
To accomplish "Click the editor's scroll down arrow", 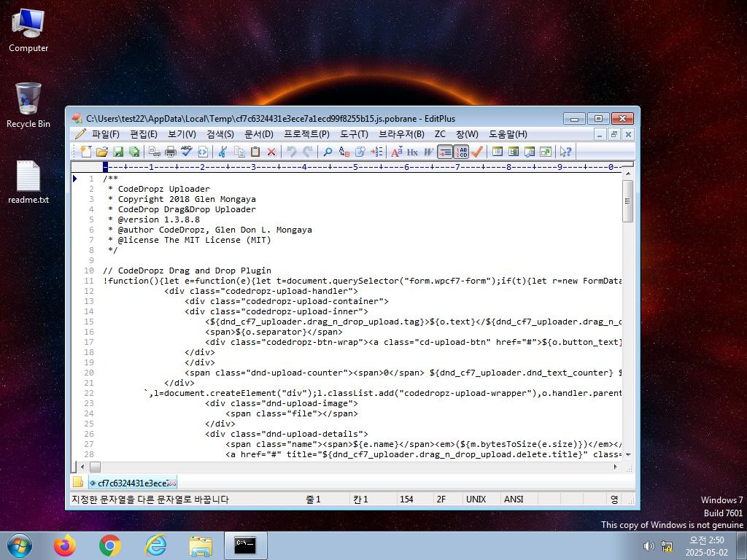I will tap(628, 455).
